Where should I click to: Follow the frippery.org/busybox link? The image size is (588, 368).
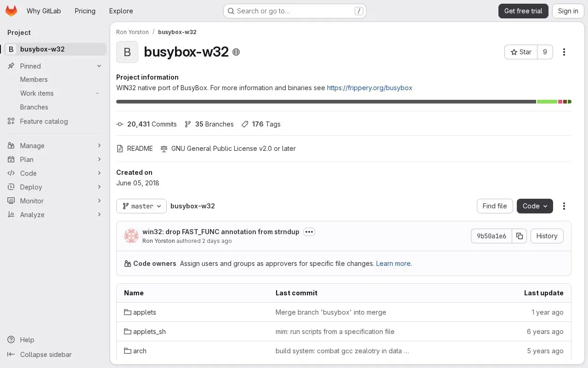point(370,88)
